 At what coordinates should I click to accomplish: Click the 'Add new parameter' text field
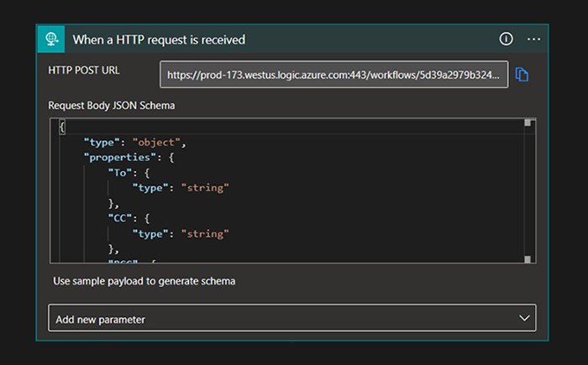click(277, 319)
